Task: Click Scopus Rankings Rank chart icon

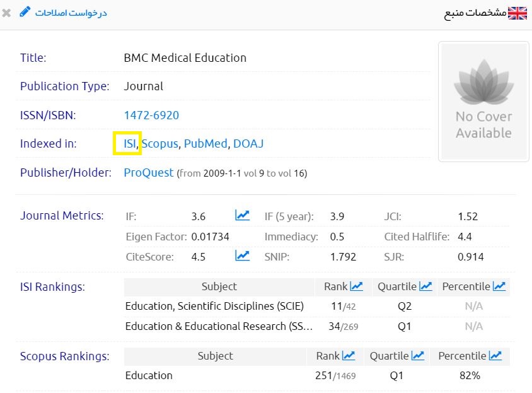Action: coord(349,356)
